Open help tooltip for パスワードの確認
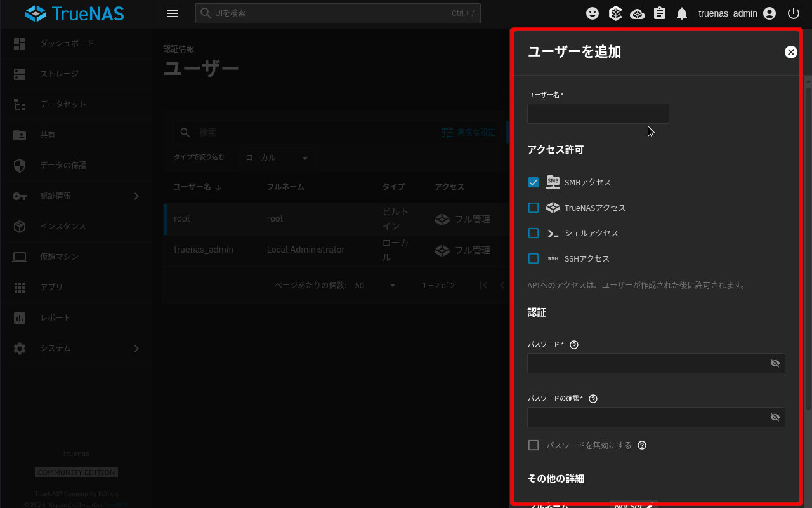The image size is (812, 508). tap(593, 399)
